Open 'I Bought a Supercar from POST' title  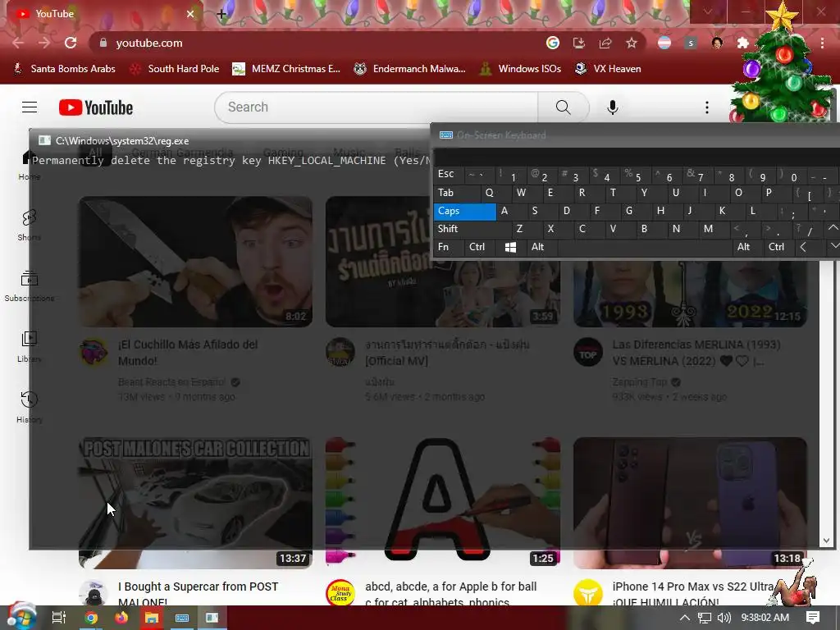coord(199,595)
